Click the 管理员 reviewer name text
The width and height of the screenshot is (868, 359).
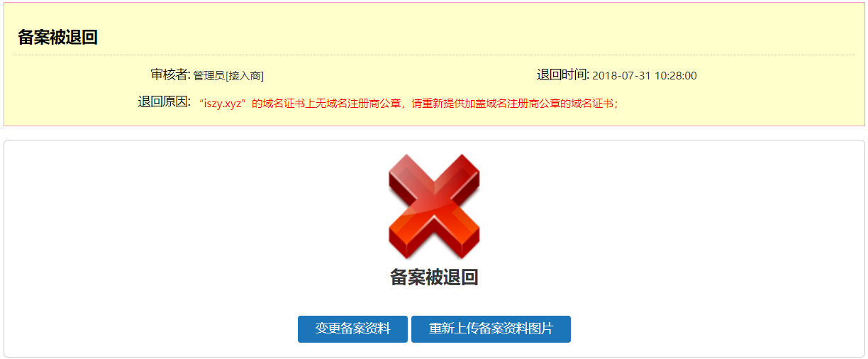click(x=209, y=75)
